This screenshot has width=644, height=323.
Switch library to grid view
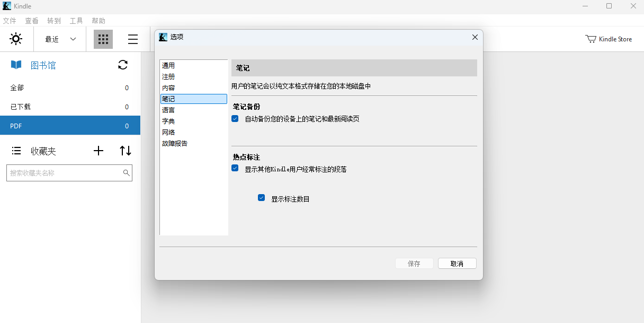coord(103,39)
